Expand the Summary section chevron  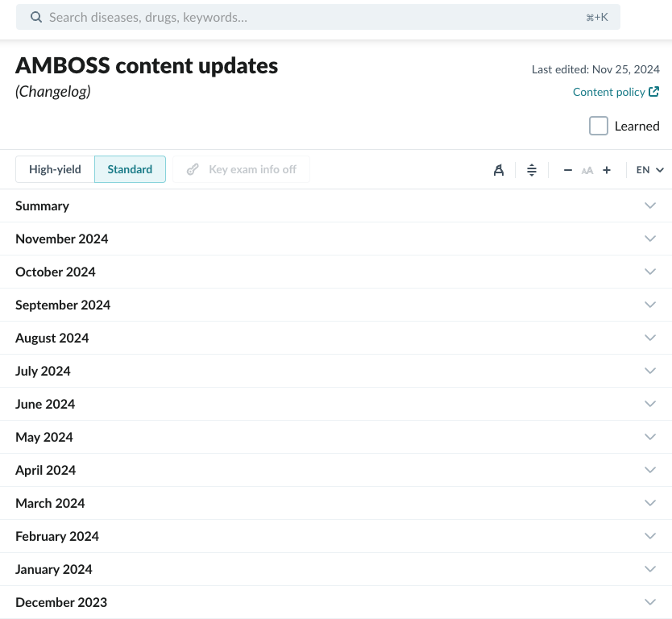(650, 206)
